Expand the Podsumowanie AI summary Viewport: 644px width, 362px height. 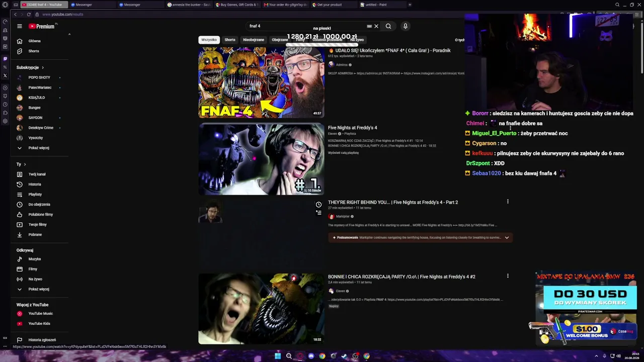pos(507,237)
